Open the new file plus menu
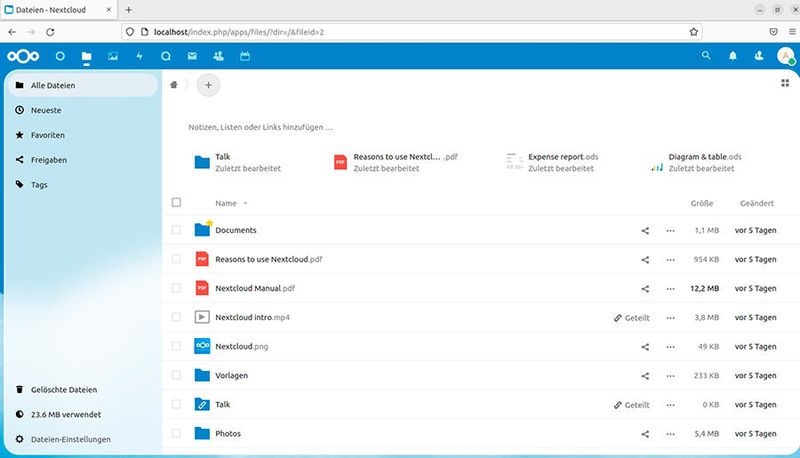Viewport: 800px width, 458px height. click(x=208, y=85)
